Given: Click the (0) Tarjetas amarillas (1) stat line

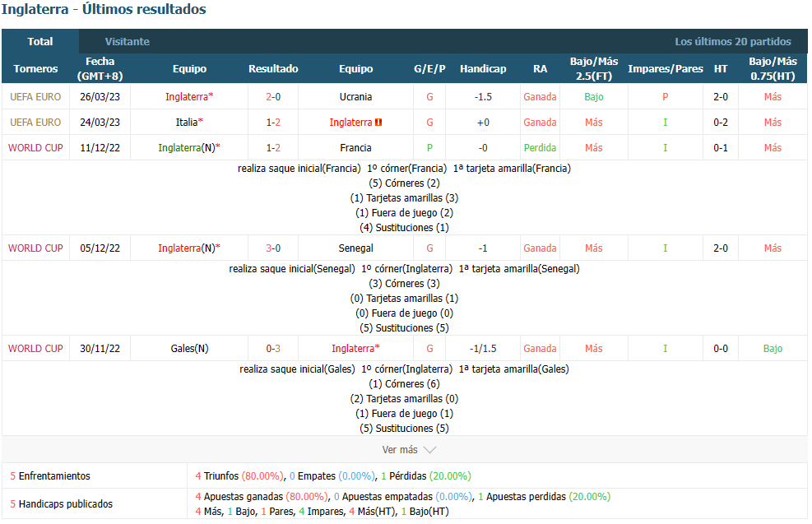Looking at the screenshot, I should pos(404,299).
